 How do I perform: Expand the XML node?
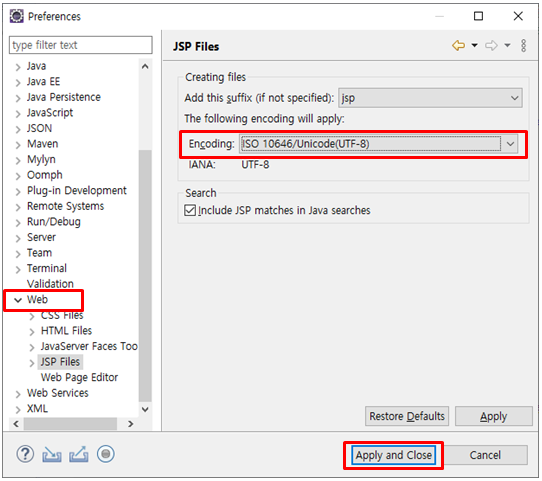pyautogui.click(x=18, y=409)
